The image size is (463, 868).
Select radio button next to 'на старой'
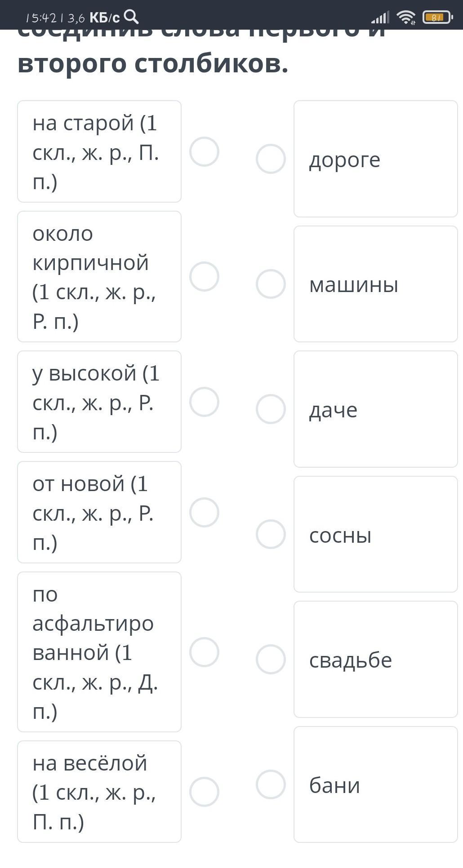[x=204, y=152]
